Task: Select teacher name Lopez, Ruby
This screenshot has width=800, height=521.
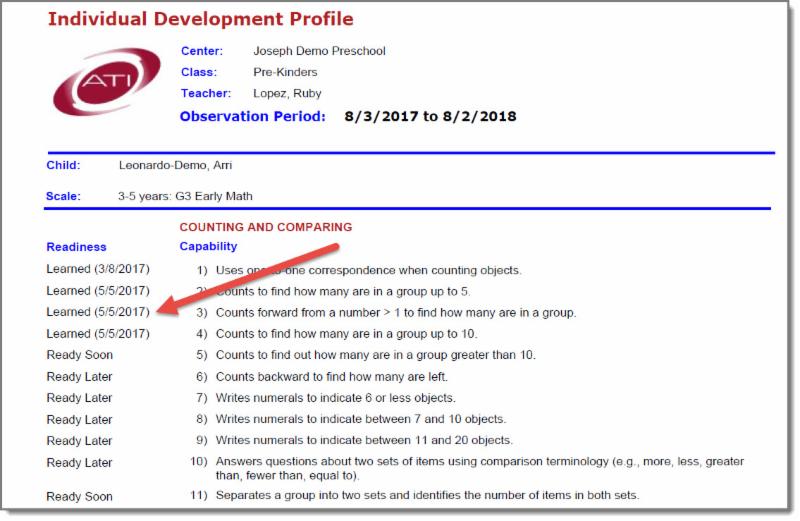Action: point(287,93)
